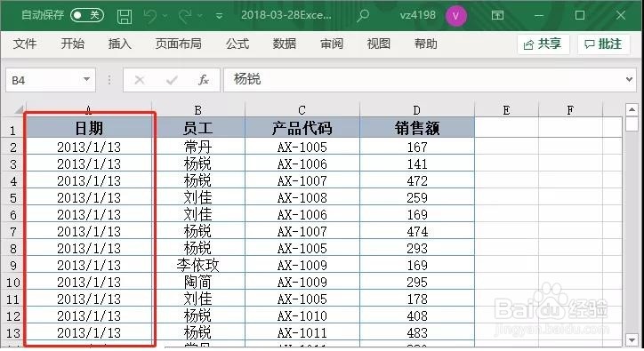644x351 pixels.
Task: Click sales value 167
Action: point(417,147)
